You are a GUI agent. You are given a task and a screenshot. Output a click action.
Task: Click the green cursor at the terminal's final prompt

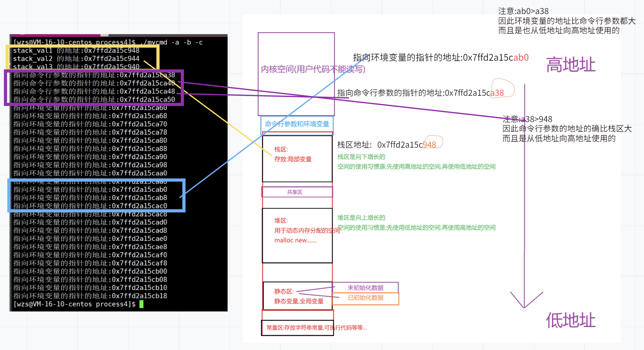[x=142, y=304]
